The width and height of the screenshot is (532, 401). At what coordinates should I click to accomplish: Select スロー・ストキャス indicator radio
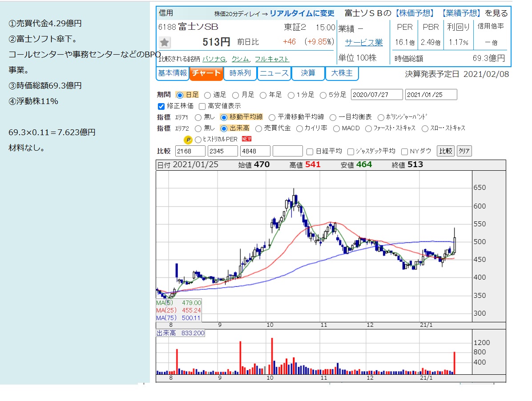tap(425, 129)
